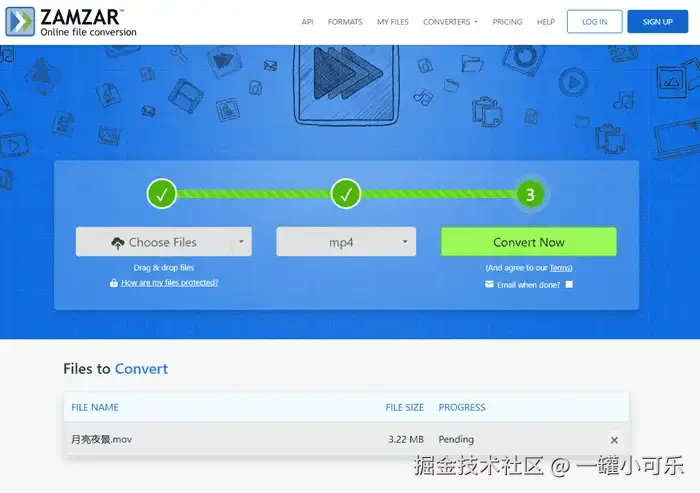Click the step 2 checkmark circle
The width and height of the screenshot is (700, 493).
pyautogui.click(x=346, y=194)
